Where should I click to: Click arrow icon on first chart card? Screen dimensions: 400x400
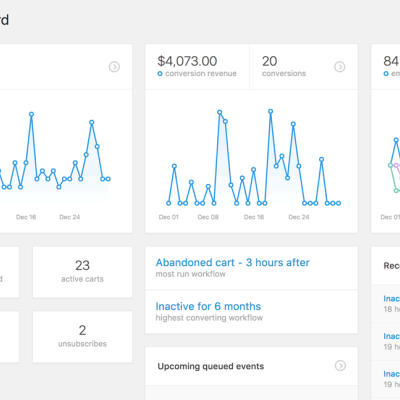click(114, 67)
